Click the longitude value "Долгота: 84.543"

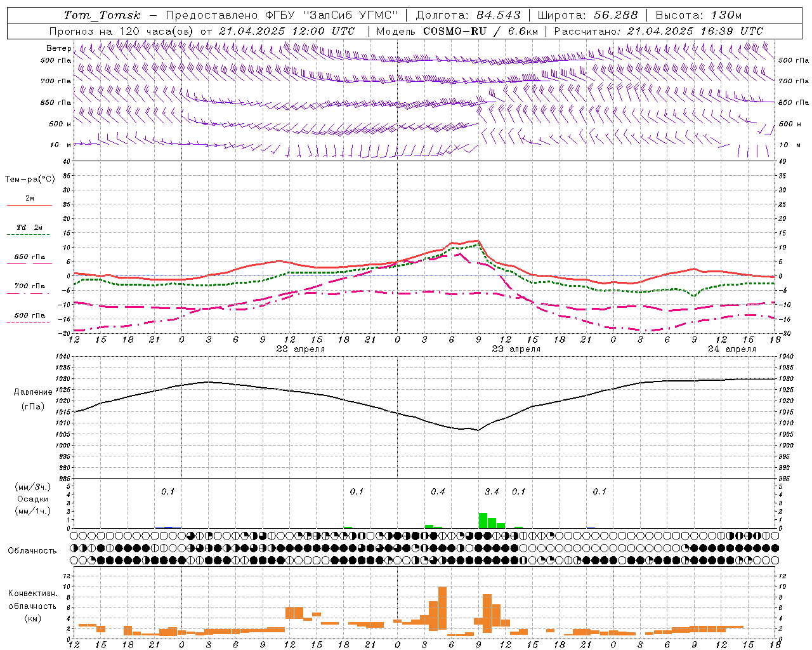pos(468,15)
